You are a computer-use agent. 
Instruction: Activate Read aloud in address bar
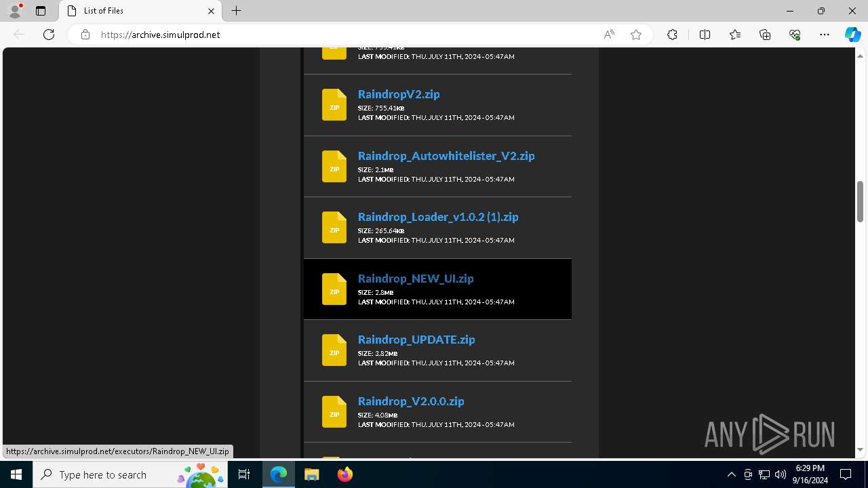click(x=609, y=35)
